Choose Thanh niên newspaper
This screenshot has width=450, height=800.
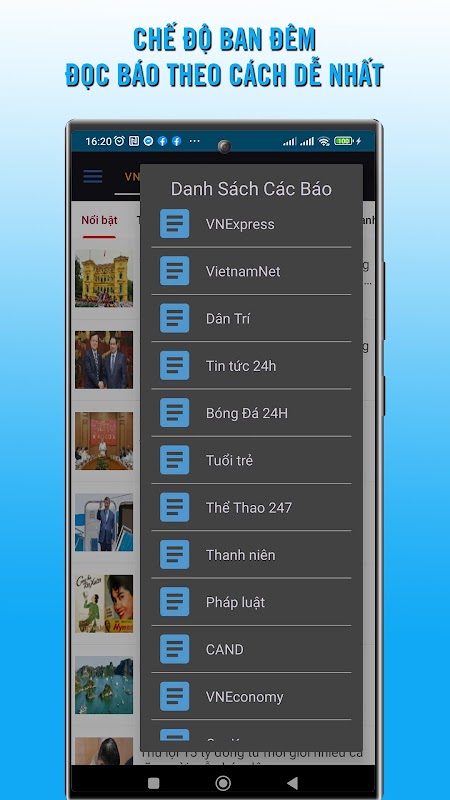point(251,555)
